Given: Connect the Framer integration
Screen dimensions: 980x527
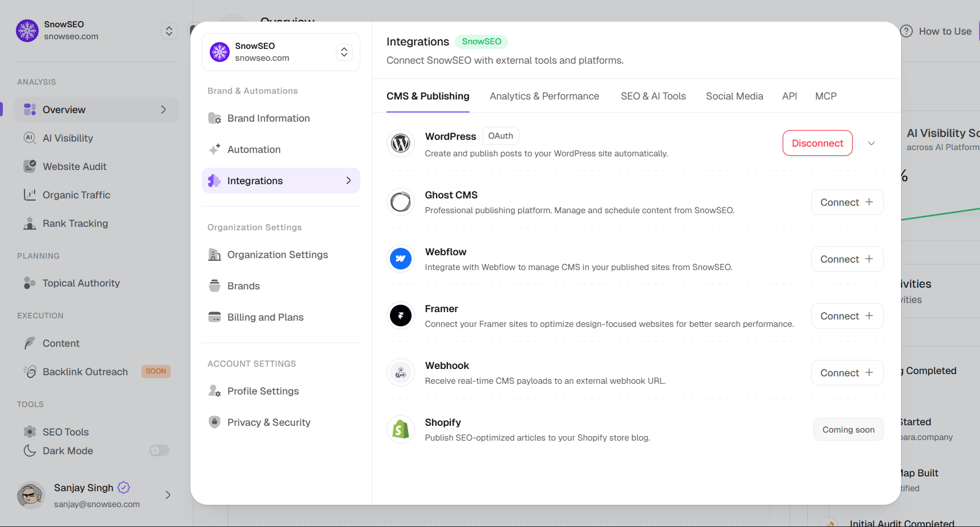Looking at the screenshot, I should tap(847, 316).
